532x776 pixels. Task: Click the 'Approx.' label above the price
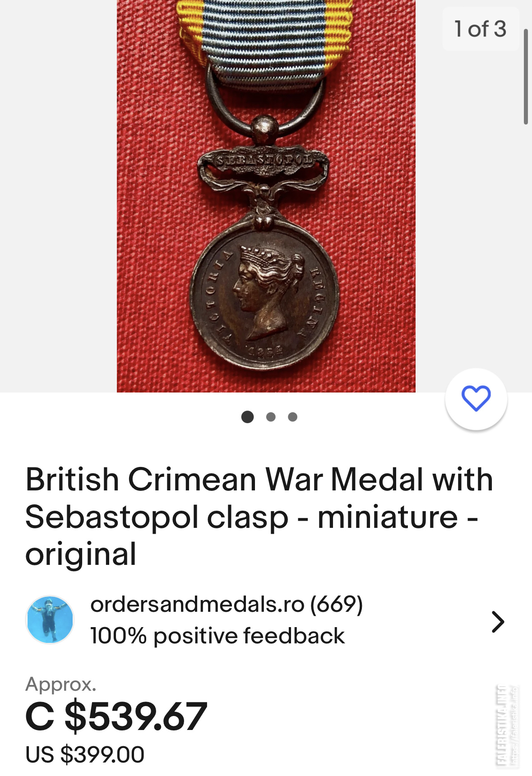tap(61, 684)
